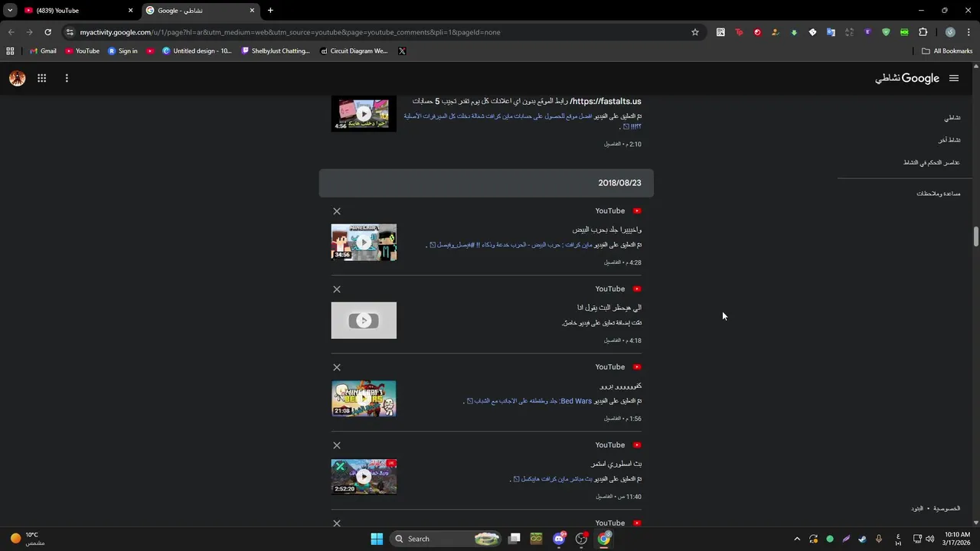Open the 4:56 video thumbnail
Viewport: 980px width, 551px height.
pos(364,114)
